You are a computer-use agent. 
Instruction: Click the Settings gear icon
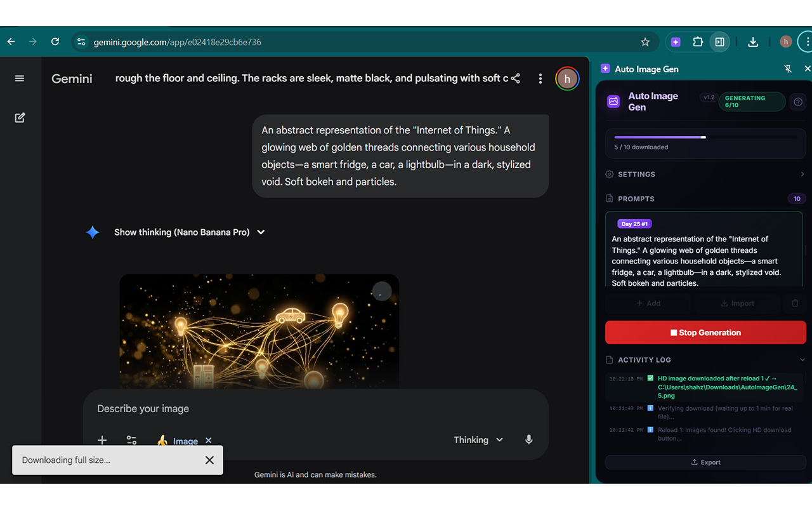610,174
